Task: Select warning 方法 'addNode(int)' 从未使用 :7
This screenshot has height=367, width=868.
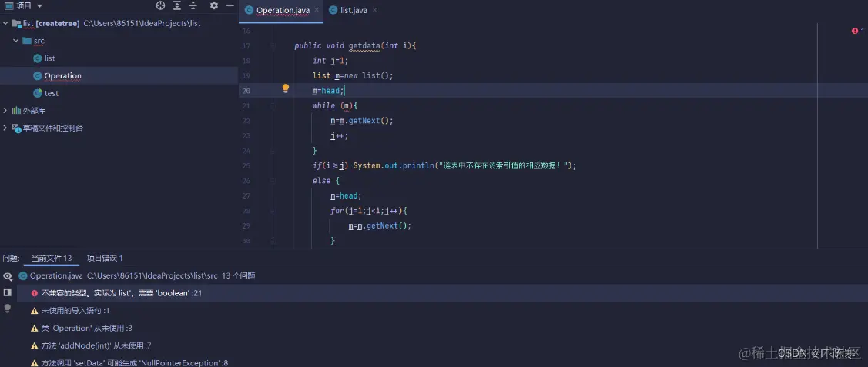Action: (x=442, y=345)
